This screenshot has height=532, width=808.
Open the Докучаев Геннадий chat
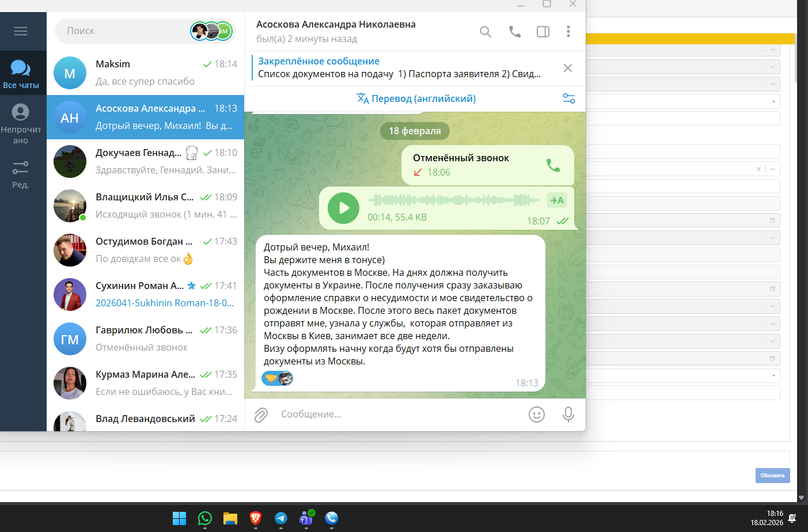coord(146,161)
